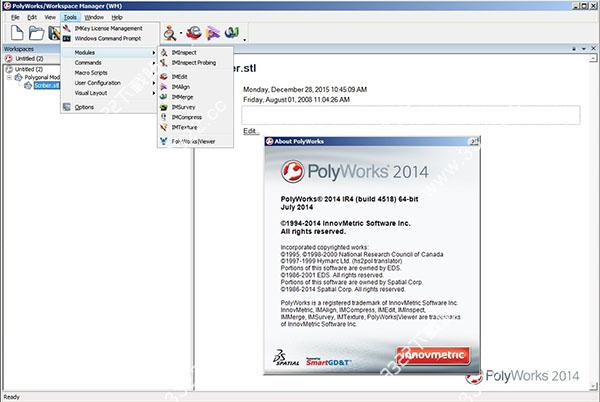Screen dimensions: 600x402
Task: Click the PolyWorks icon in the main title bar
Action: (x=7, y=6)
